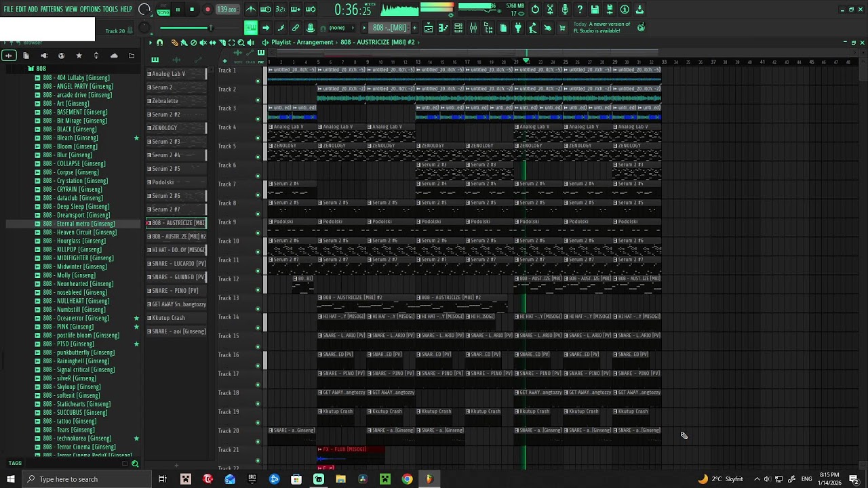This screenshot has height=488, width=868.
Task: Select the pencil draw tool
Action: [174, 43]
